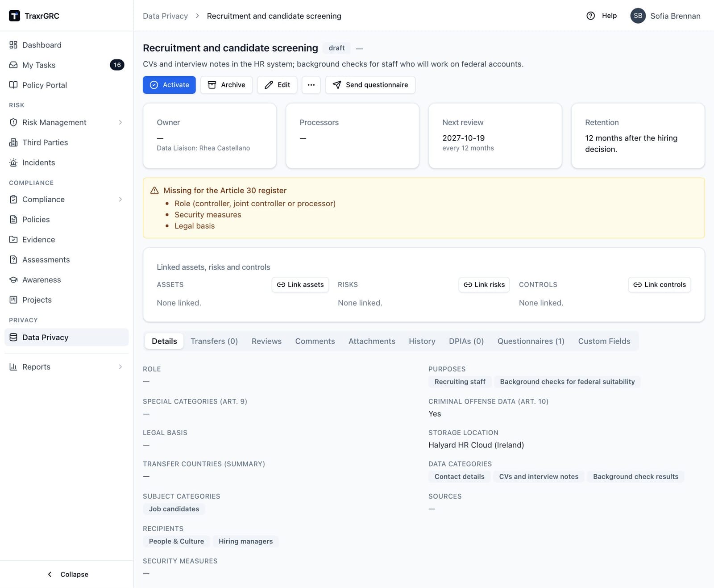
Task: Open the Questionnaires (1) tab
Action: (x=531, y=341)
